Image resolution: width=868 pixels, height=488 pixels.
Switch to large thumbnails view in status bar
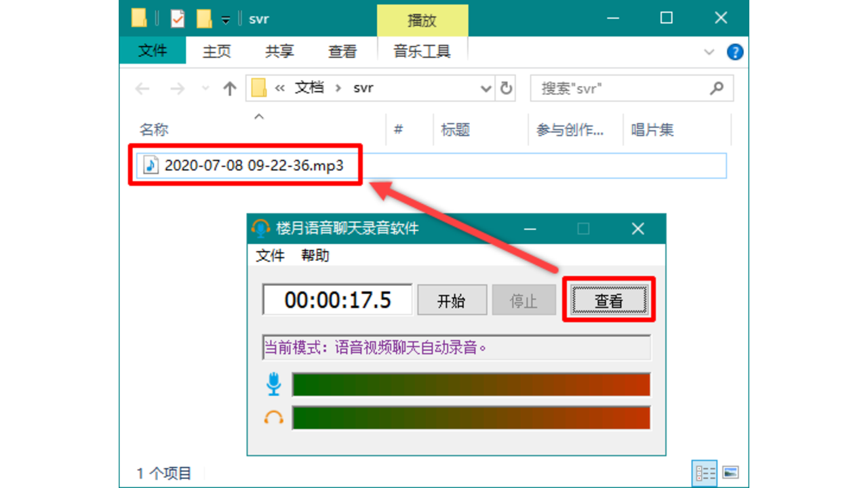[x=730, y=473]
